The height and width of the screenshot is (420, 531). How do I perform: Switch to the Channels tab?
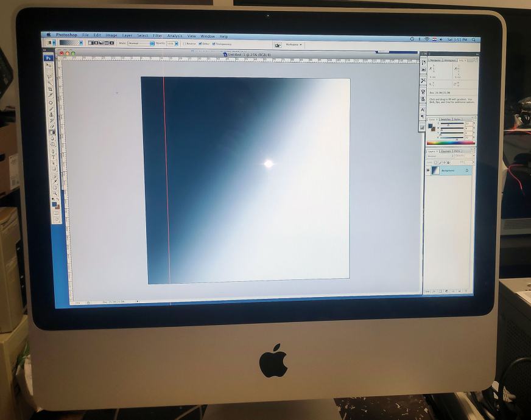(445, 151)
